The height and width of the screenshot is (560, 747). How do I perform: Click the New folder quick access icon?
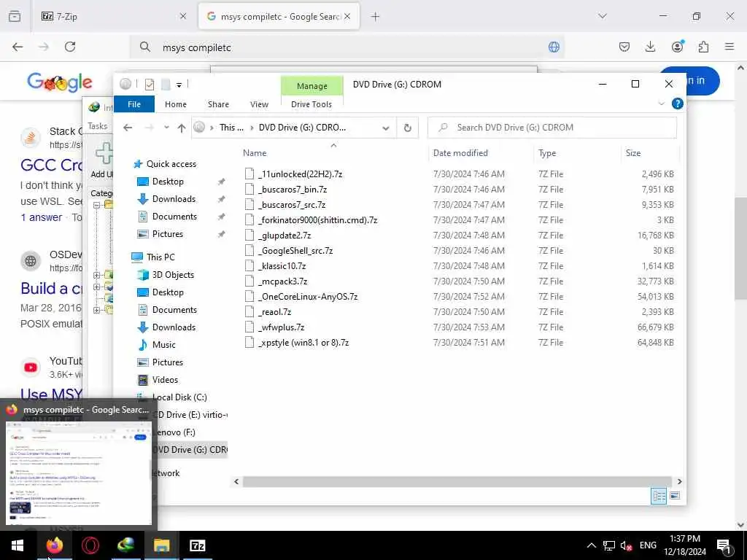pyautogui.click(x=166, y=85)
